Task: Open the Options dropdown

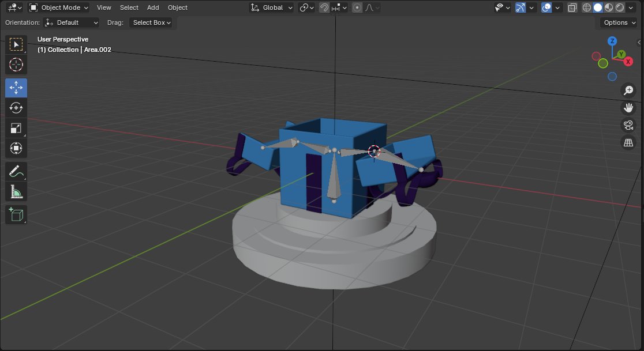Action: coord(619,22)
